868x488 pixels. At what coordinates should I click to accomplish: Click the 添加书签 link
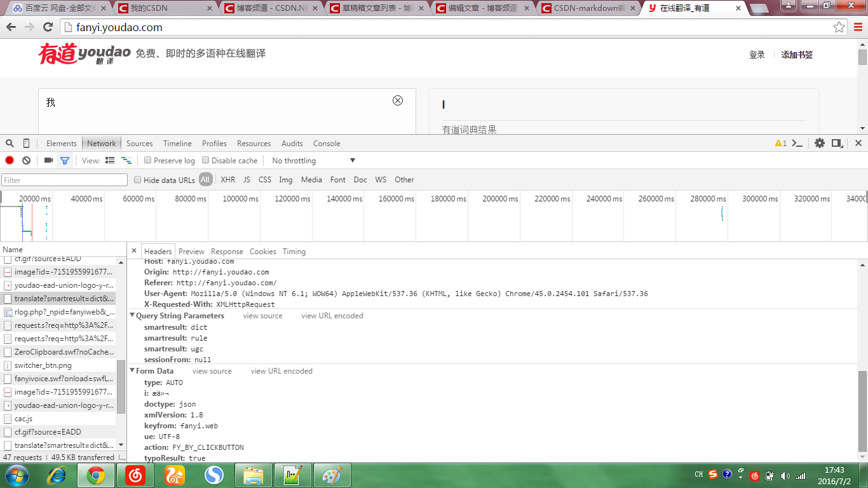(x=797, y=55)
